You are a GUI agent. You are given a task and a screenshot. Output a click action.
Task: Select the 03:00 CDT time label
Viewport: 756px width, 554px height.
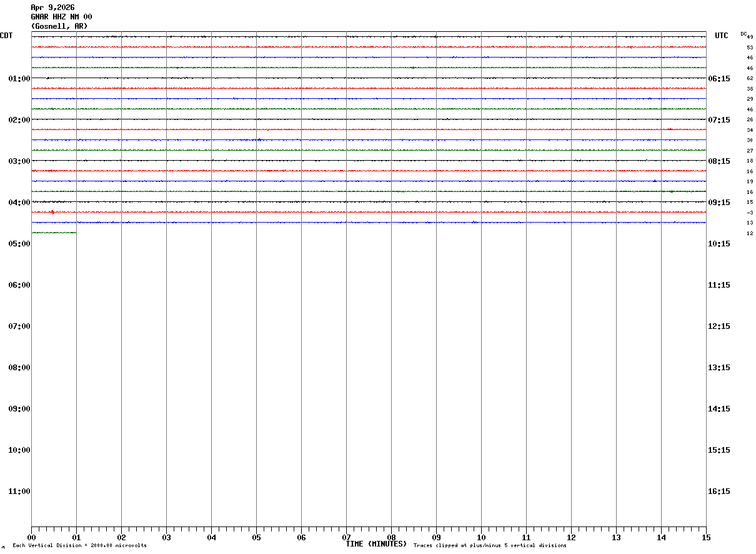coord(19,161)
